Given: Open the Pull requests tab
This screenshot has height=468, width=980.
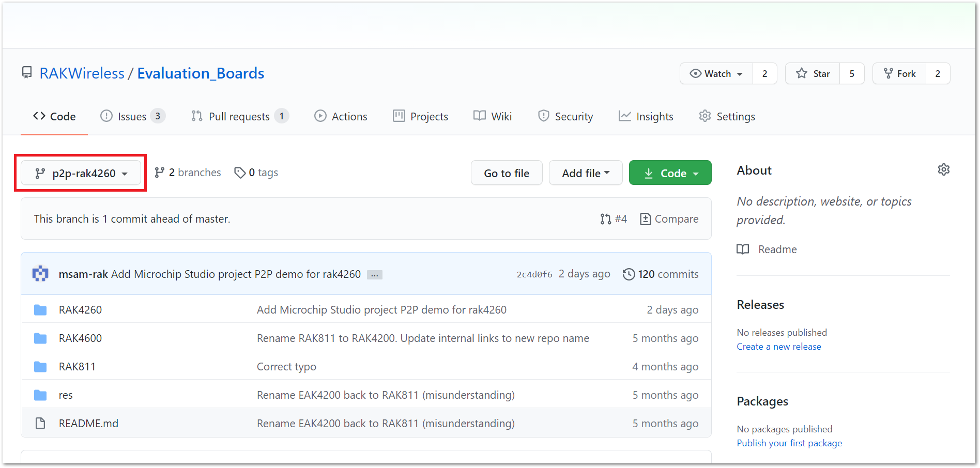Looking at the screenshot, I should (x=240, y=116).
